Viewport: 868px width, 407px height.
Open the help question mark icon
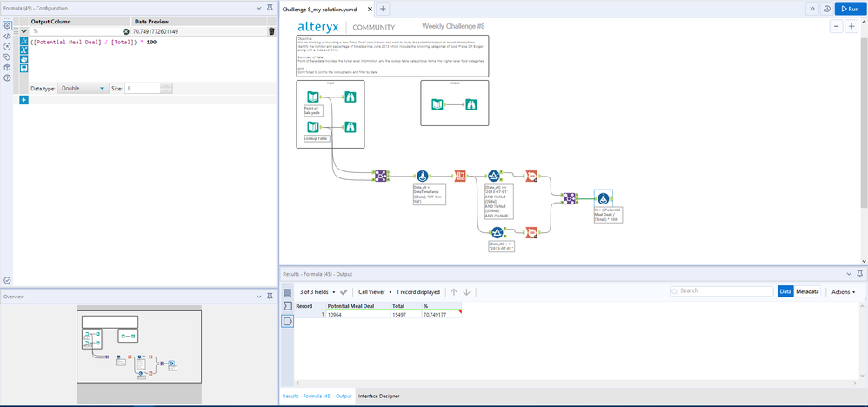click(7, 77)
